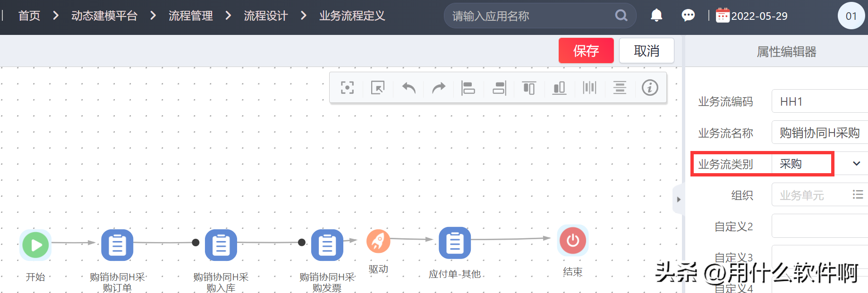Collapse the property editor panel

pos(678,200)
